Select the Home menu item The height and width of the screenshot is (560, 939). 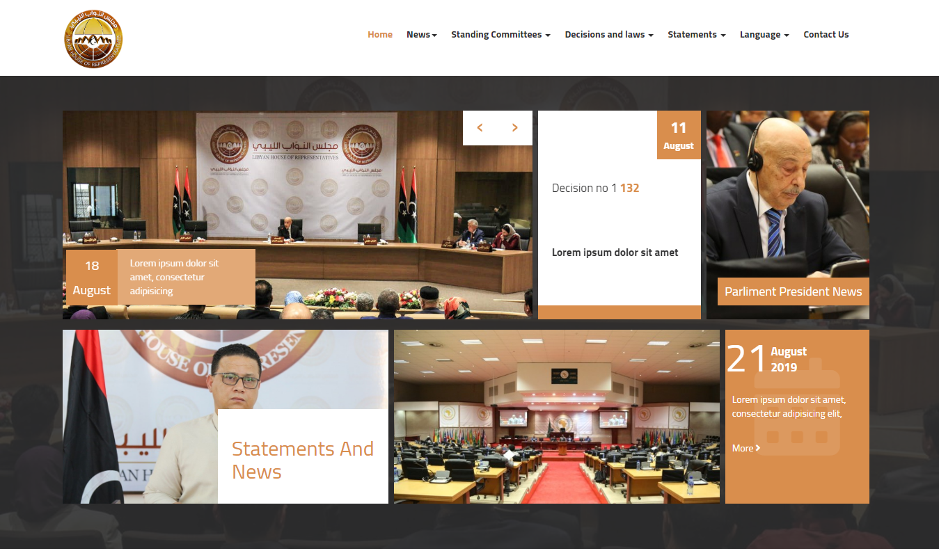(x=380, y=35)
